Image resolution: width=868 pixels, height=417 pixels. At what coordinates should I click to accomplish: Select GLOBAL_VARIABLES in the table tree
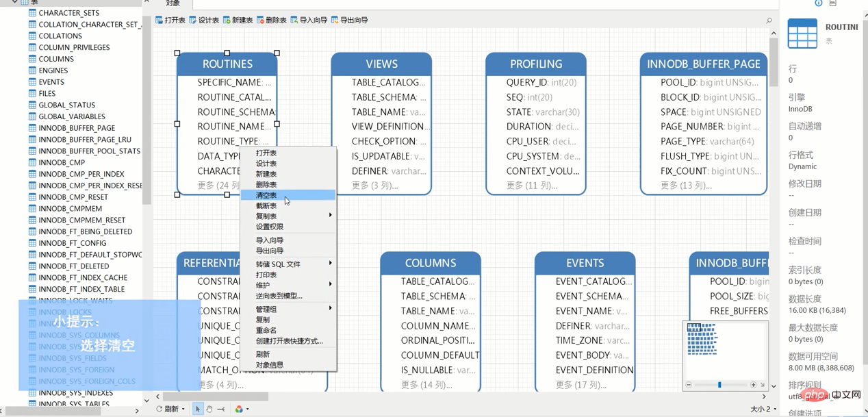click(72, 116)
